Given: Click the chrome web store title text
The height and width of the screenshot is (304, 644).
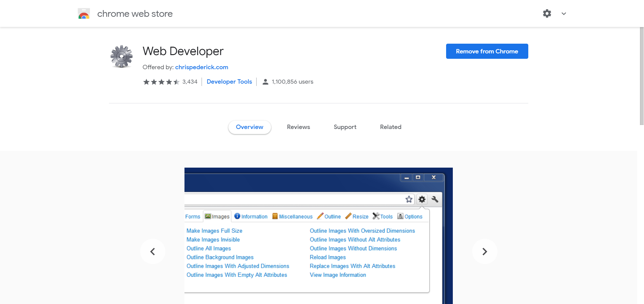Looking at the screenshot, I should pyautogui.click(x=135, y=14).
